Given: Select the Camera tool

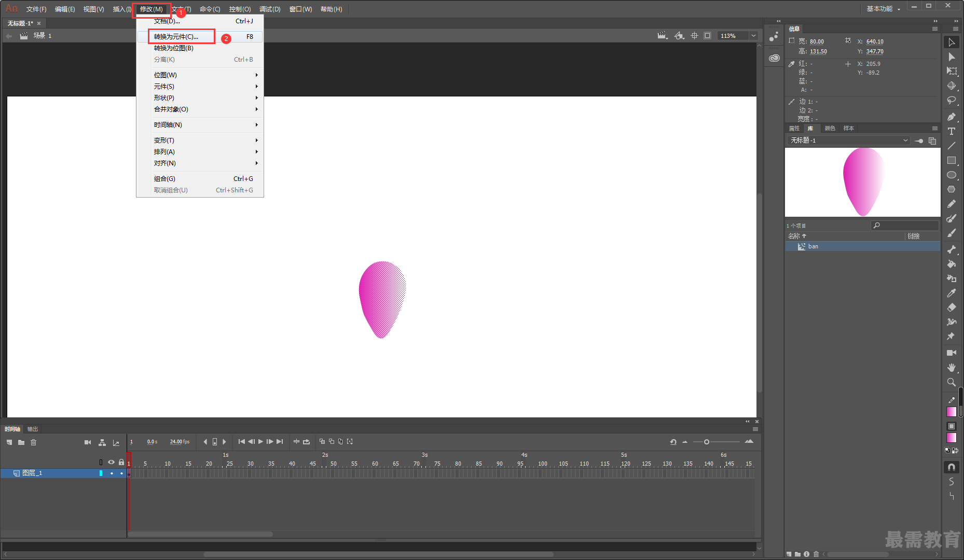Looking at the screenshot, I should pos(951,353).
